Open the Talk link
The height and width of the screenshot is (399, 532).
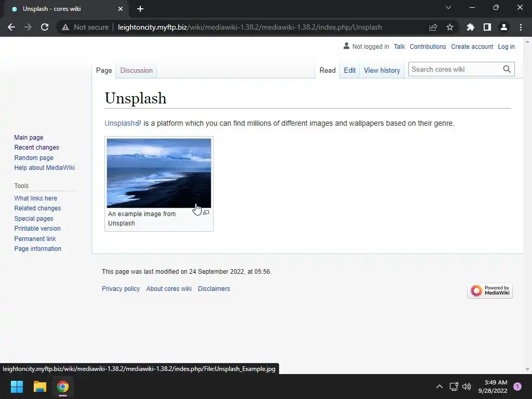tap(400, 46)
